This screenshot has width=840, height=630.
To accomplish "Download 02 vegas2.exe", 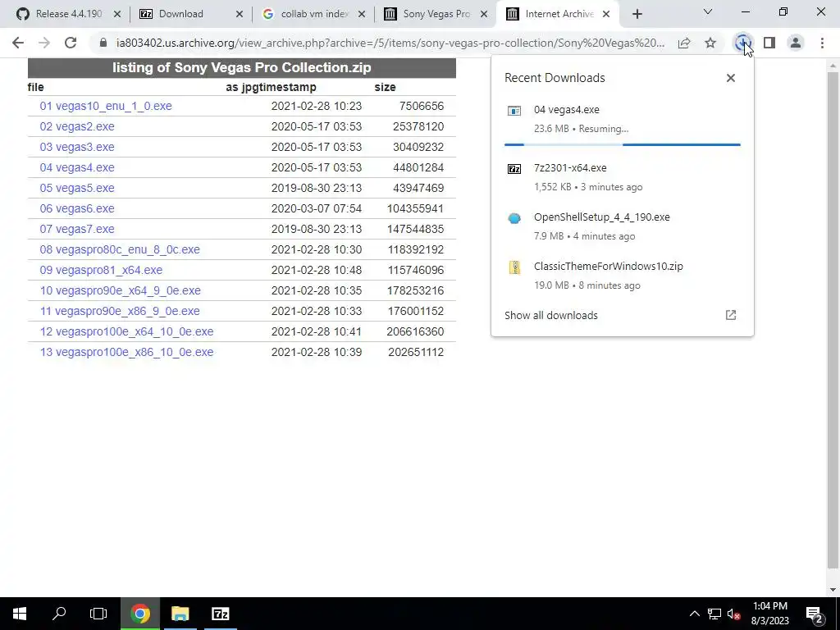I will tap(77, 126).
